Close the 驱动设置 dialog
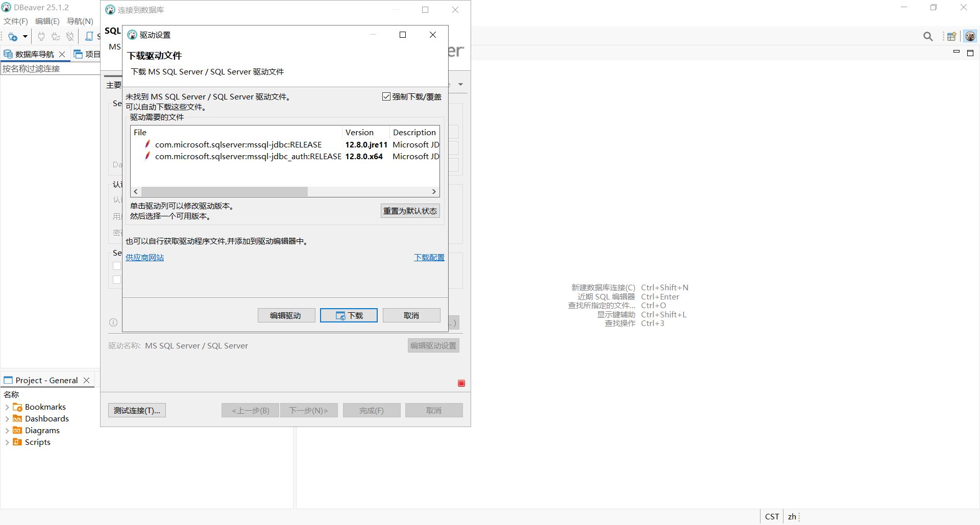980x525 pixels. 433,35
